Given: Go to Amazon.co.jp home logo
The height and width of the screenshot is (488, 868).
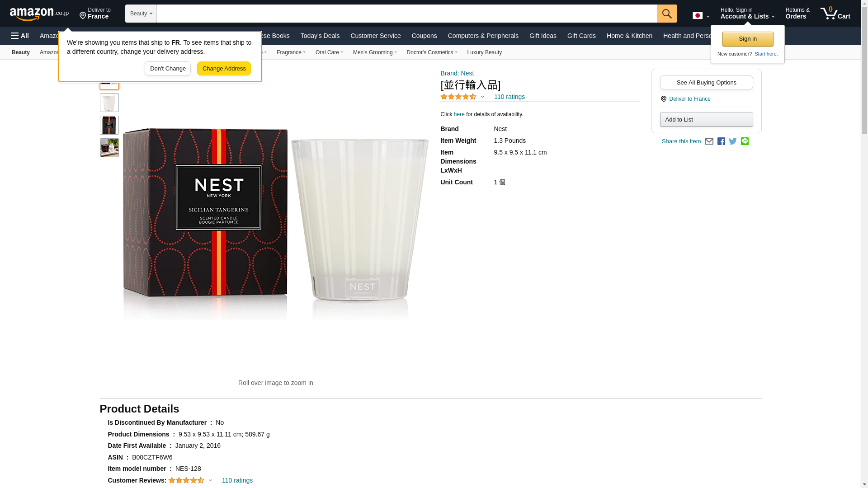Looking at the screenshot, I should click(x=39, y=14).
